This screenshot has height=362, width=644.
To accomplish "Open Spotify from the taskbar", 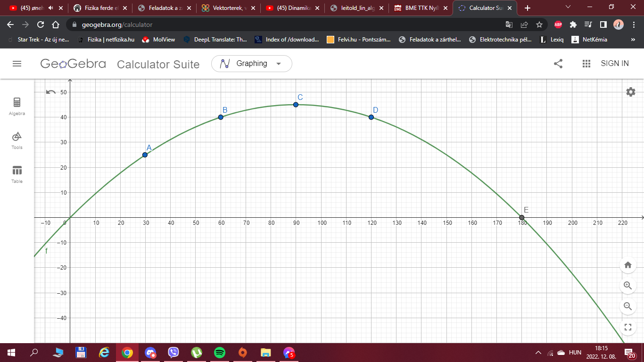I will point(219,352).
